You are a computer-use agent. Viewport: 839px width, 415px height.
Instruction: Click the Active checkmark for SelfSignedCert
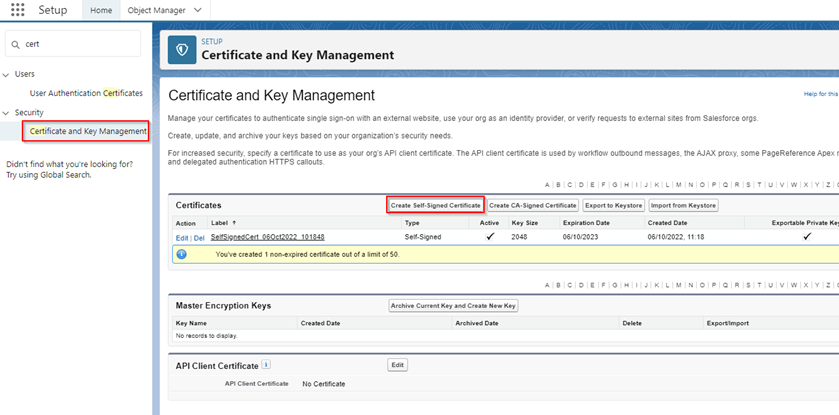pos(490,237)
